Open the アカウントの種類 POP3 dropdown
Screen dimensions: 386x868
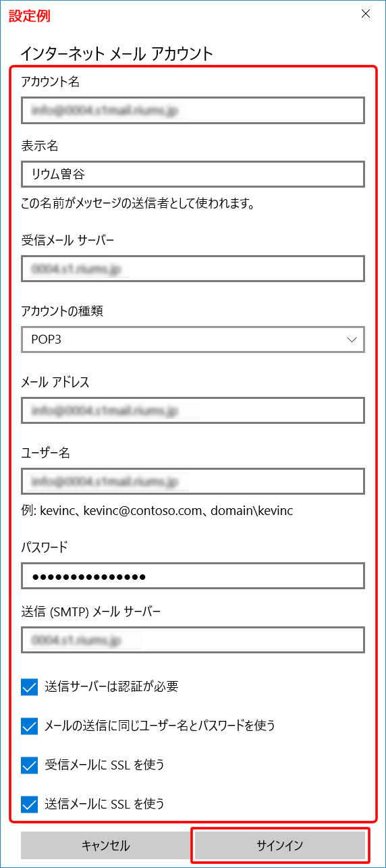tap(193, 340)
